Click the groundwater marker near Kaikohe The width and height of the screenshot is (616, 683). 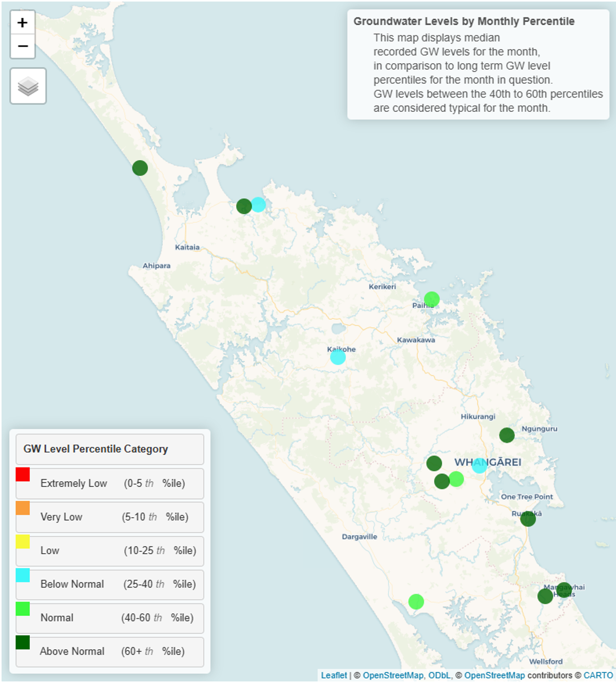338,357
